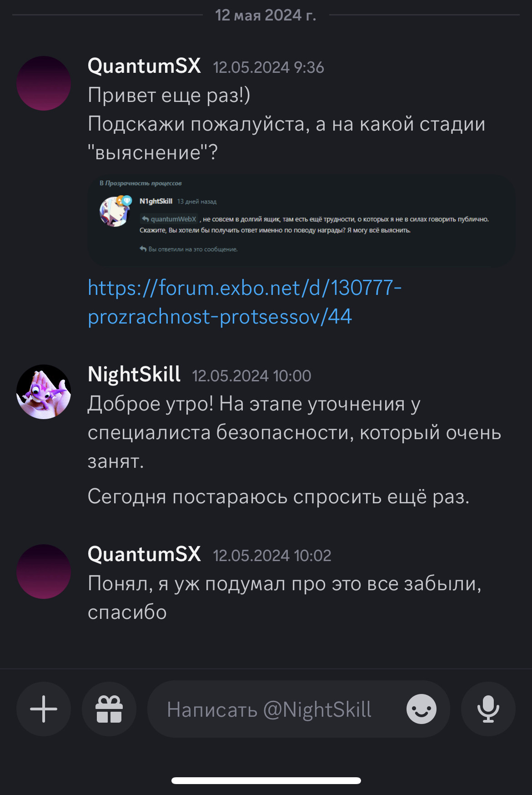The height and width of the screenshot is (795, 532).
Task: Tap the QuantumSX username at 10:02
Action: coord(144,554)
